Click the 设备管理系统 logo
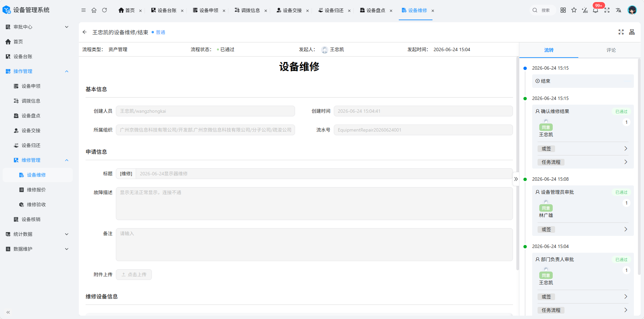The width and height of the screenshot is (644, 319). point(26,10)
